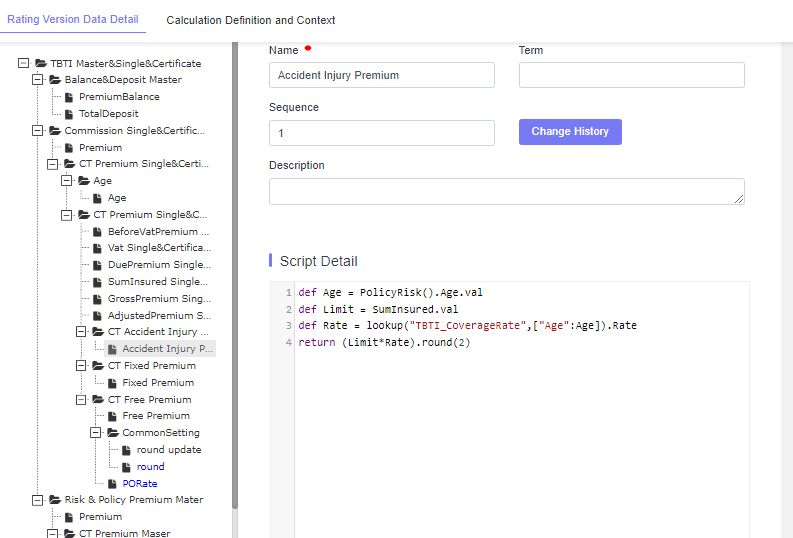Viewport: 793px width, 538px height.
Task: Collapse the CommonSetting folder
Action: (x=95, y=433)
